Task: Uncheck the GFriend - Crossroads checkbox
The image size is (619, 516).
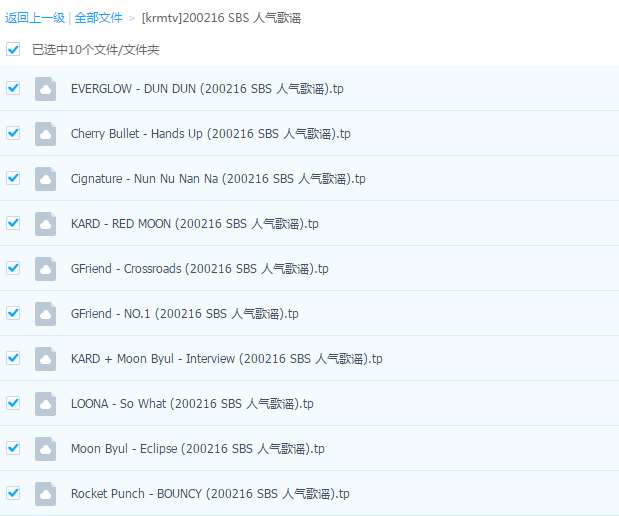Action: pyautogui.click(x=13, y=268)
